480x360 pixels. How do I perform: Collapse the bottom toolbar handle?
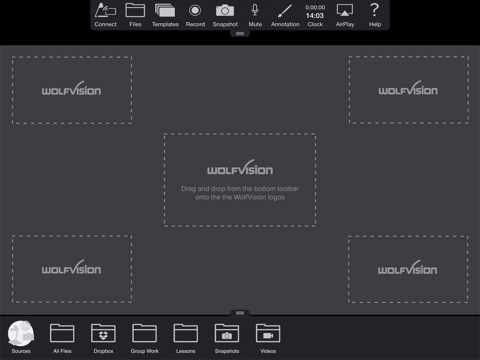(240, 313)
